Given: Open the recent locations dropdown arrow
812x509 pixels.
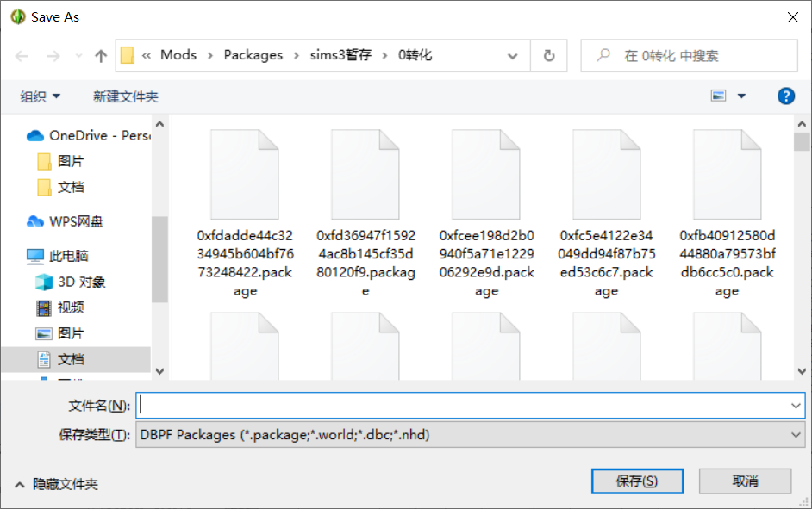Looking at the screenshot, I should (x=78, y=56).
